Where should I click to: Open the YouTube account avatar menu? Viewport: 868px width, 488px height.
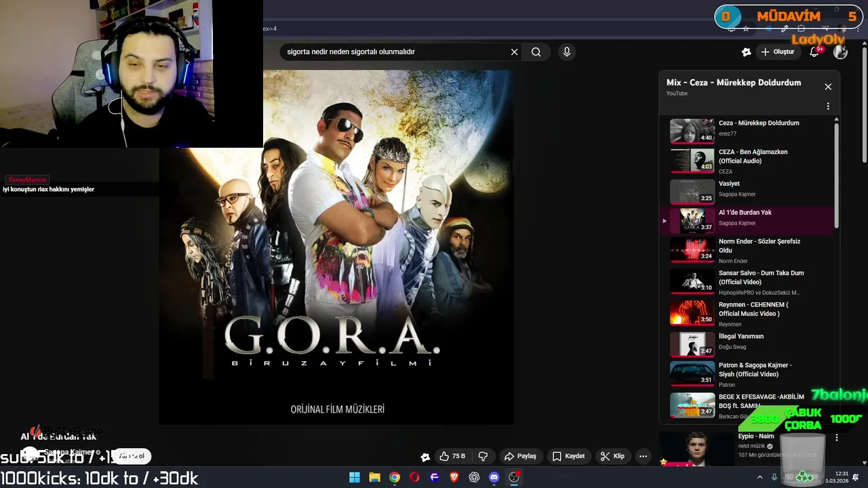click(840, 52)
